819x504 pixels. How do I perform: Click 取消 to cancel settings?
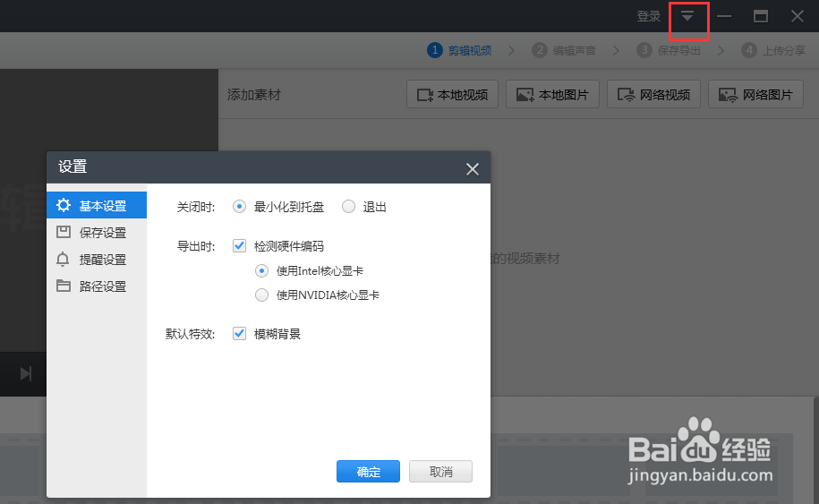(x=441, y=472)
